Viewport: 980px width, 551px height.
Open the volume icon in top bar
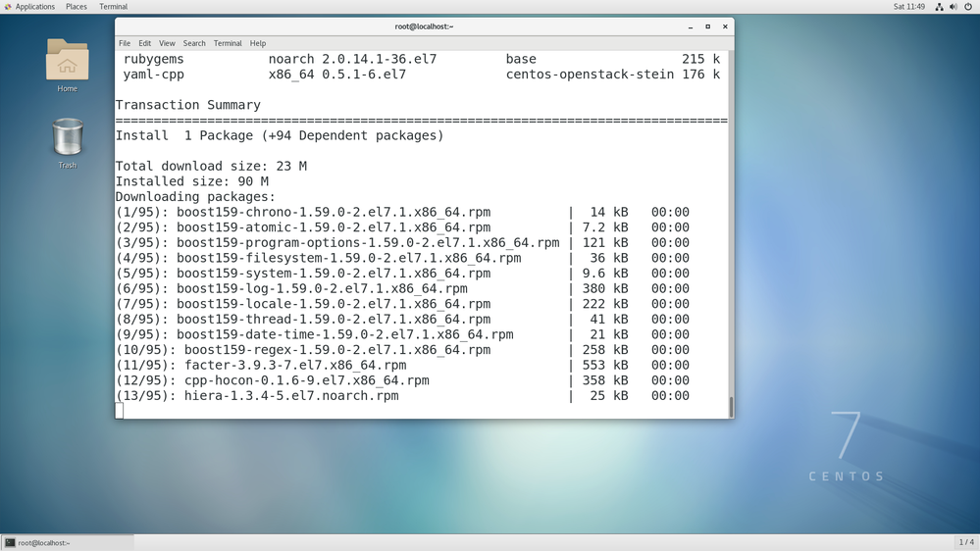pos(954,7)
